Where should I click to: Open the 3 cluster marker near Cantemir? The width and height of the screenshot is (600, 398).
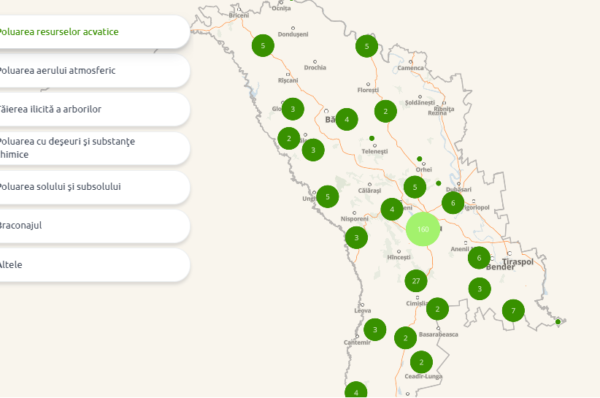375,329
